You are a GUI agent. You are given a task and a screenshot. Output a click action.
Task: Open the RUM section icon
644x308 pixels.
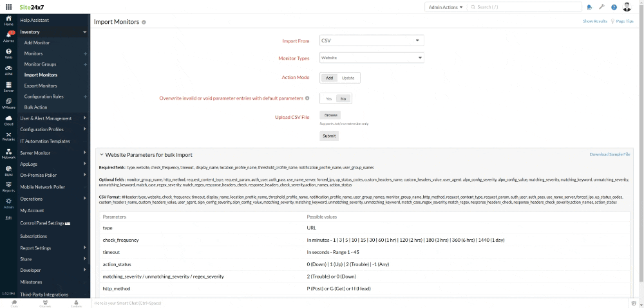point(8,170)
